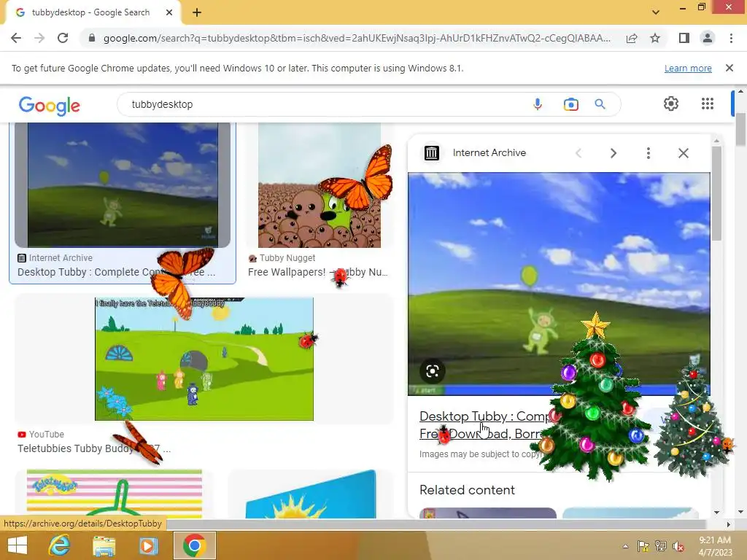Click the Teletubbies Tubby Buddy result title

click(x=94, y=448)
